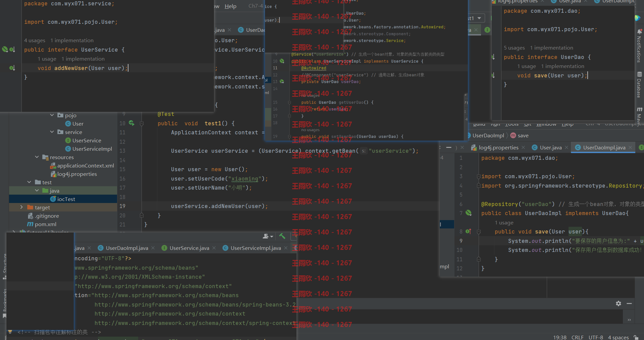Select iocTest in project tree
Viewport: 644px width, 340px height.
pyautogui.click(x=63, y=199)
